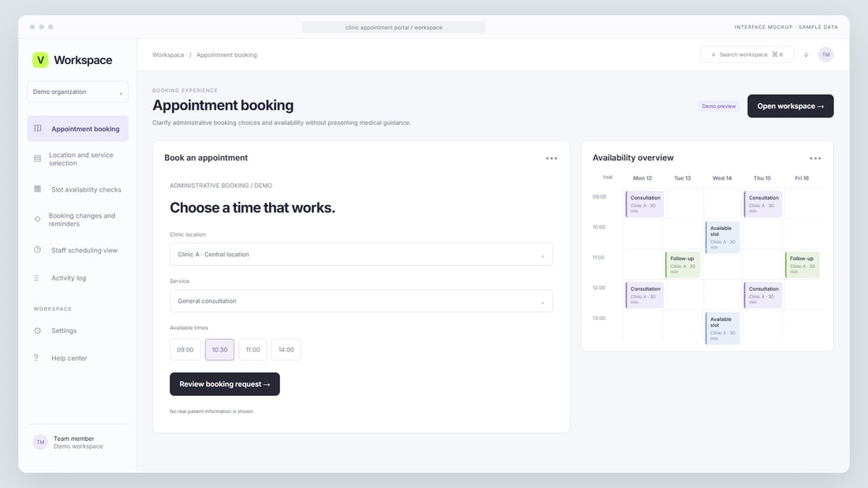The height and width of the screenshot is (488, 868).
Task: Click the Staff scheduling view clock icon
Action: tap(38, 250)
